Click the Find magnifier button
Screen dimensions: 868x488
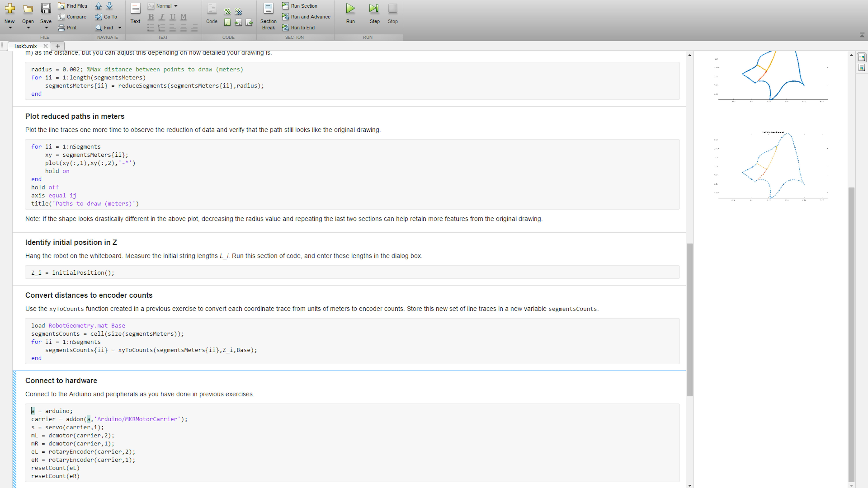(104, 28)
